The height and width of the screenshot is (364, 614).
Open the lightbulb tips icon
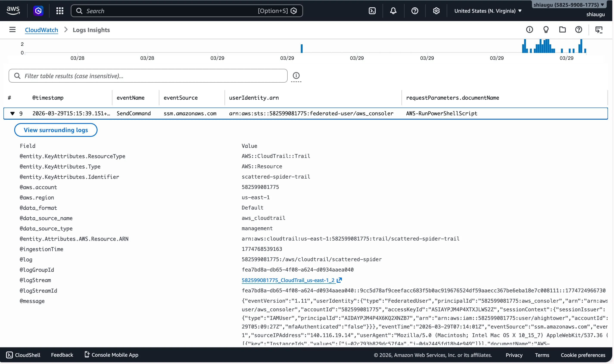coord(546,30)
